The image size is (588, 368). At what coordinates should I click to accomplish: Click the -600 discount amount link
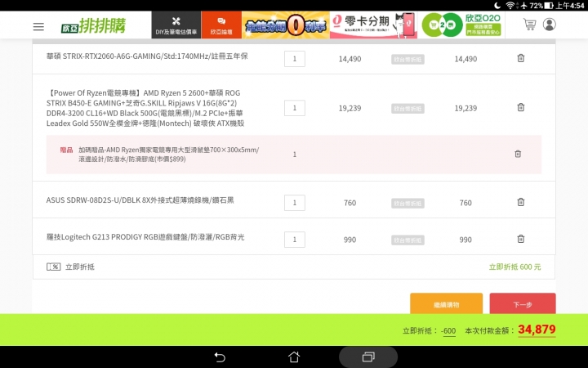click(448, 331)
